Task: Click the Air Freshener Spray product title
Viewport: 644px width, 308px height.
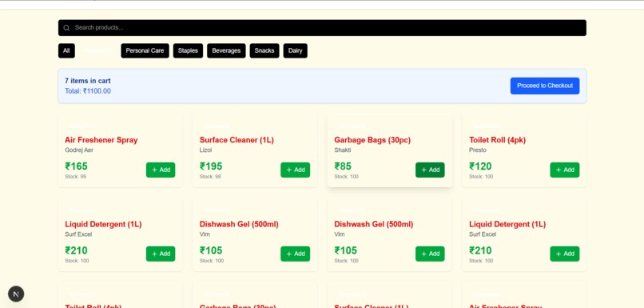Action: tap(101, 140)
